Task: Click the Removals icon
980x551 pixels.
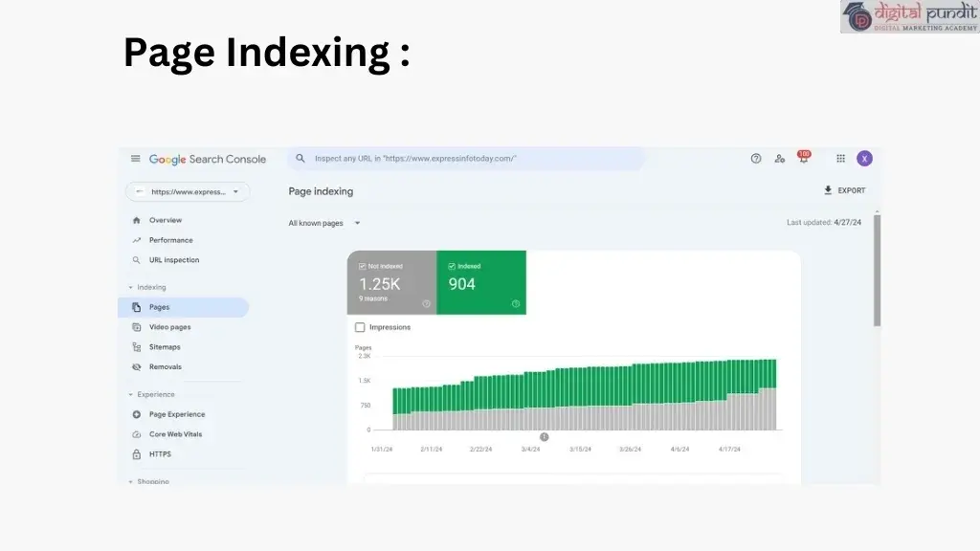Action: [x=136, y=367]
